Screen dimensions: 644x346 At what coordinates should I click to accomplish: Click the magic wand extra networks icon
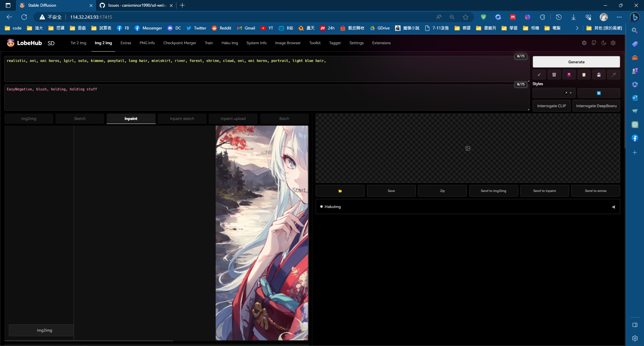click(614, 75)
